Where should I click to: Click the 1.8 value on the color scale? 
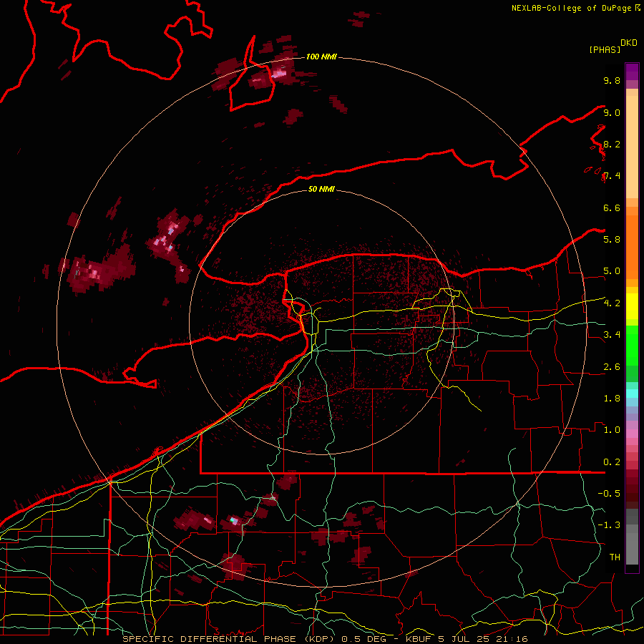612,399
